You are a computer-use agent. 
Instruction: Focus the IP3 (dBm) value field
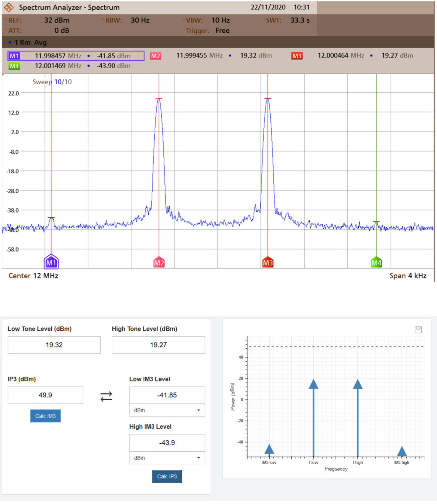45,395
